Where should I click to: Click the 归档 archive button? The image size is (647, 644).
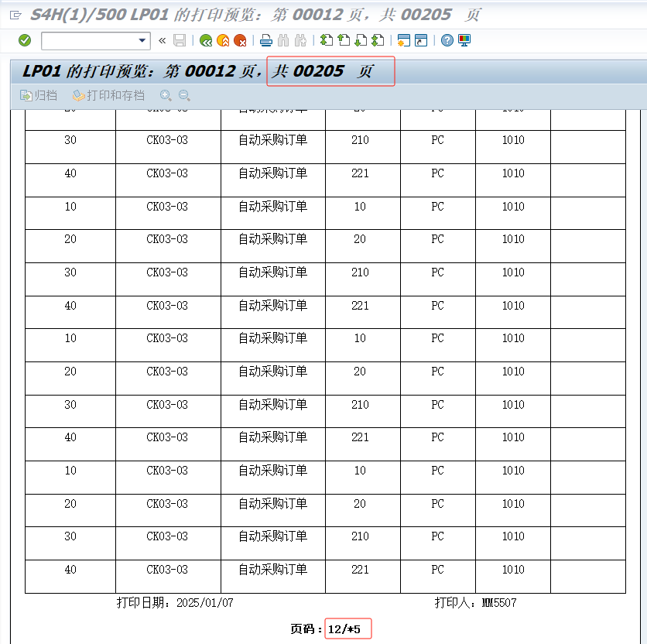click(x=39, y=95)
